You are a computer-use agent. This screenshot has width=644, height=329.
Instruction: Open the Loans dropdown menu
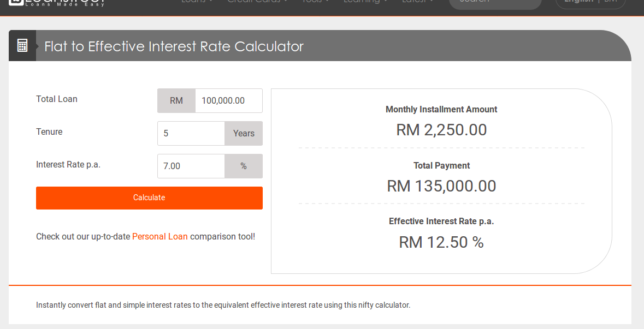pyautogui.click(x=197, y=2)
